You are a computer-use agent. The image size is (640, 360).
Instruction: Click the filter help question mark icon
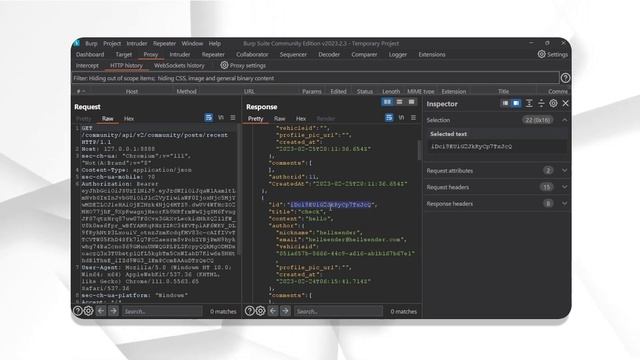click(565, 78)
